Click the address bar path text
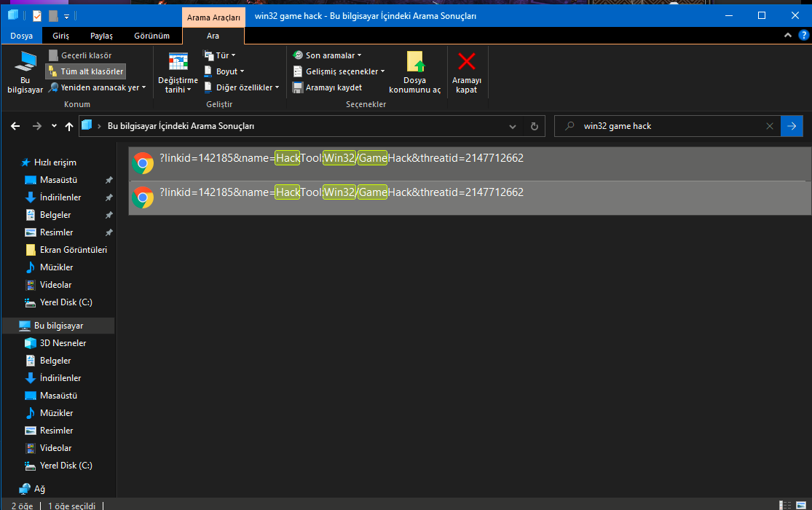The width and height of the screenshot is (812, 510). point(181,126)
